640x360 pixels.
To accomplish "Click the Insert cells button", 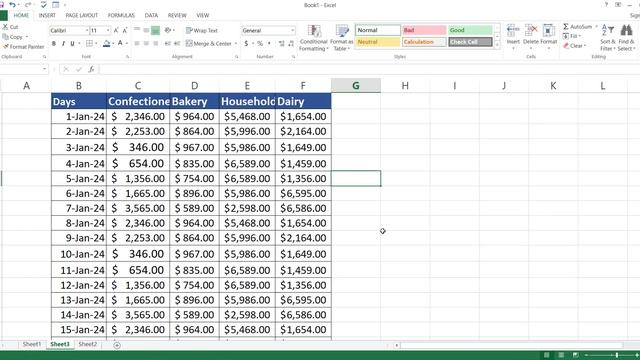I will pos(513,37).
